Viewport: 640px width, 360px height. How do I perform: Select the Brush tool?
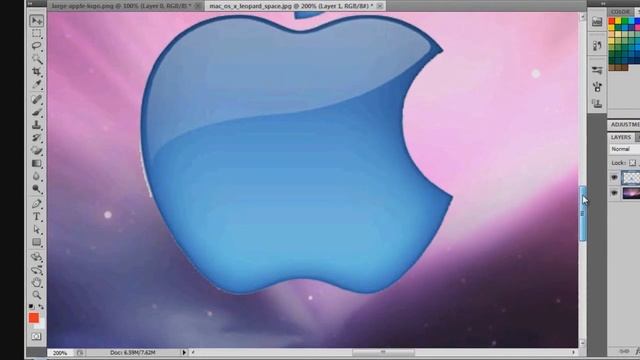click(x=36, y=112)
